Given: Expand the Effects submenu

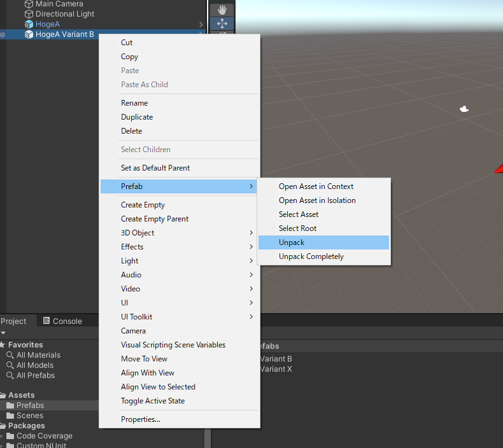Looking at the screenshot, I should point(251,247).
